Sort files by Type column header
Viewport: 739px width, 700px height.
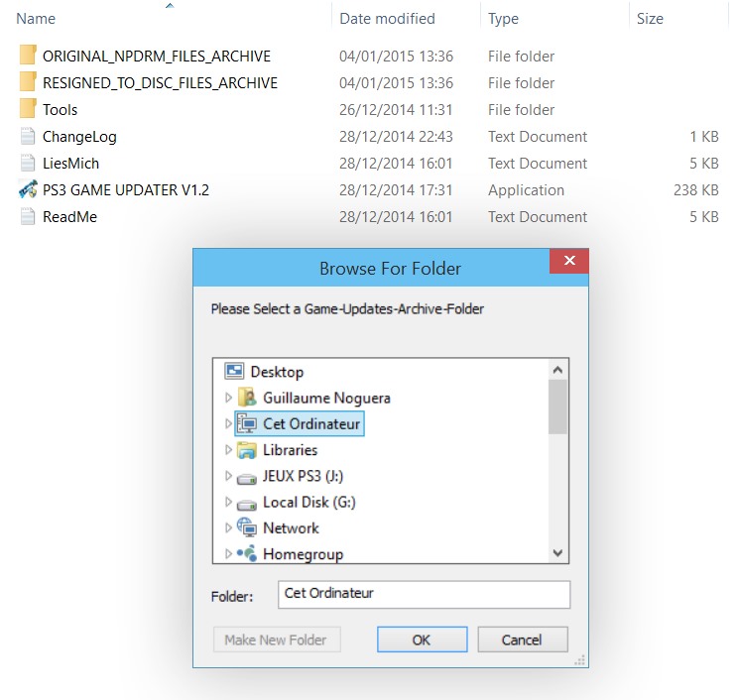pyautogui.click(x=503, y=19)
